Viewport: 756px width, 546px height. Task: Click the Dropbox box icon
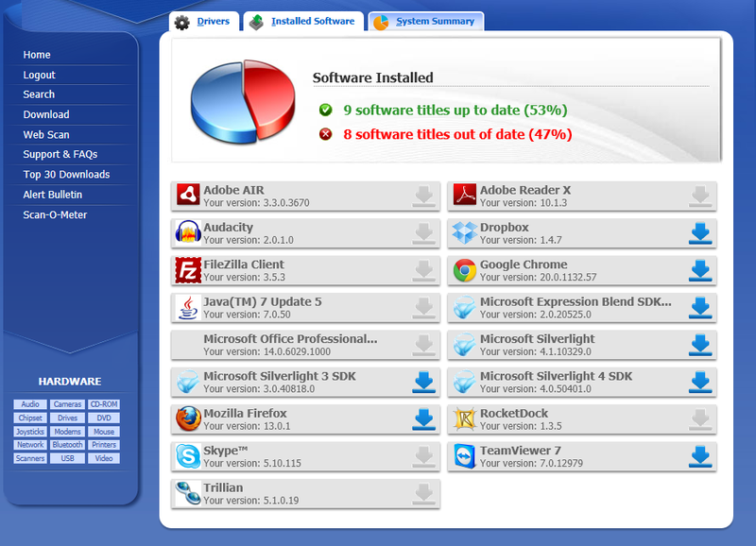point(465,232)
